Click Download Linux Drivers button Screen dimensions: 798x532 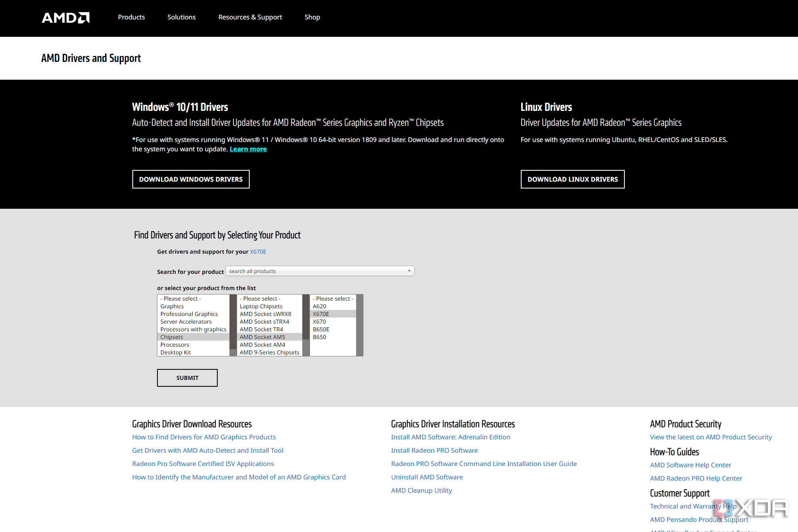(x=573, y=179)
